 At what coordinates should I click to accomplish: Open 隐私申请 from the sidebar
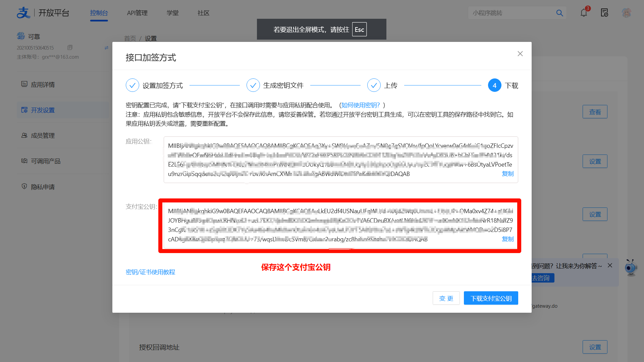point(42,187)
